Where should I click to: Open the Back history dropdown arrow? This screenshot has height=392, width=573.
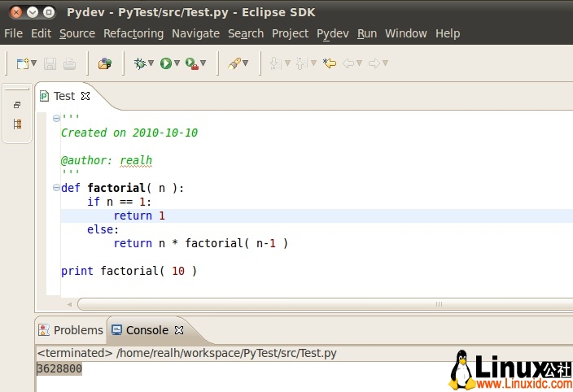tap(359, 63)
